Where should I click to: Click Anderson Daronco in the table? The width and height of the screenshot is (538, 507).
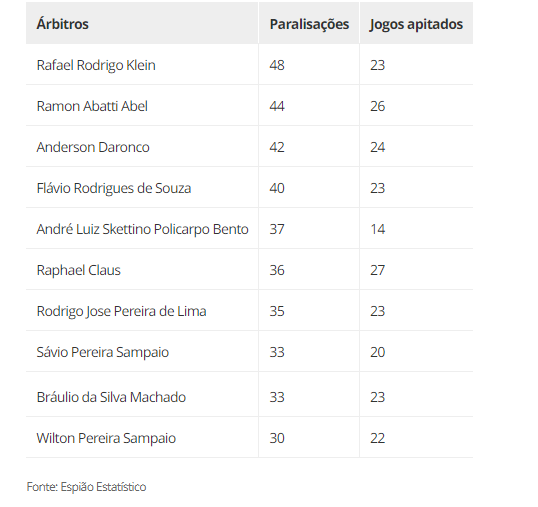pyautogui.click(x=93, y=147)
